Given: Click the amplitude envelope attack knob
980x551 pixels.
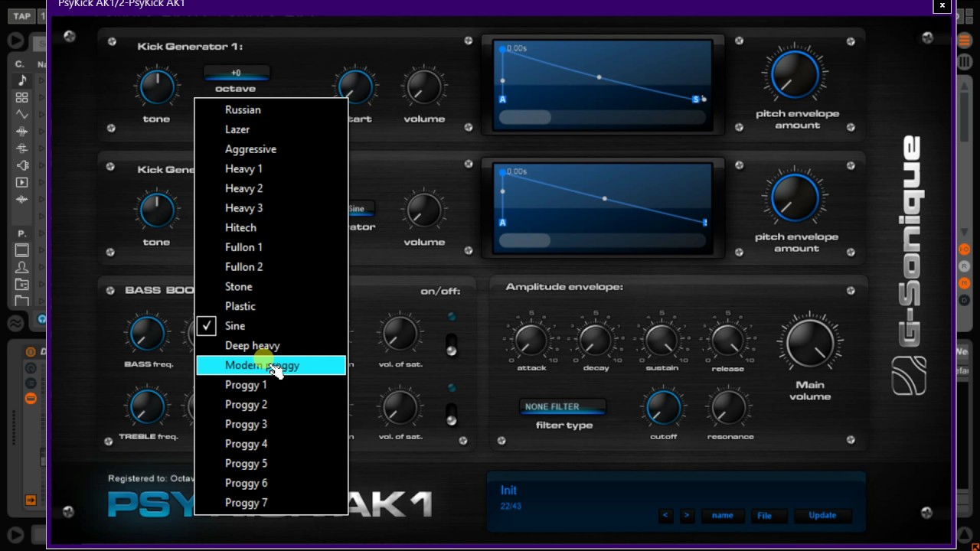Looking at the screenshot, I should pos(532,339).
